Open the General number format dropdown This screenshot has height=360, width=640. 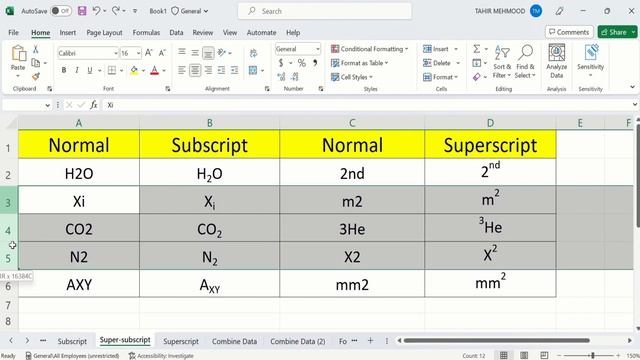(x=318, y=49)
